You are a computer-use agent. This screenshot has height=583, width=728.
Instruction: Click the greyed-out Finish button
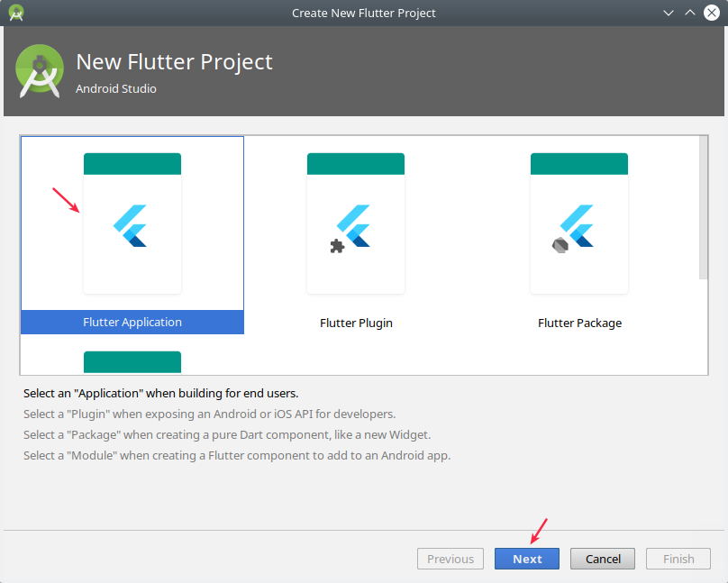point(678,559)
